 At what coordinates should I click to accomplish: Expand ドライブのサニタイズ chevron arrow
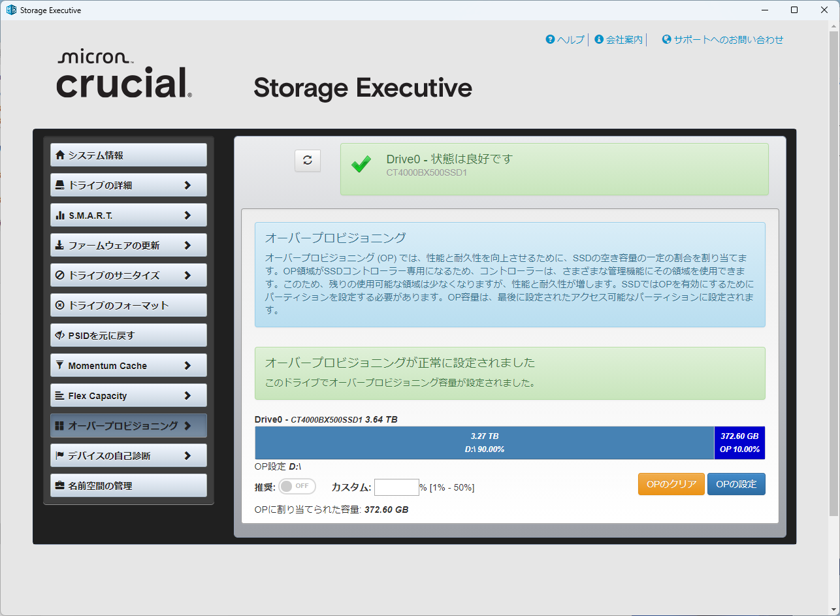[x=187, y=276]
